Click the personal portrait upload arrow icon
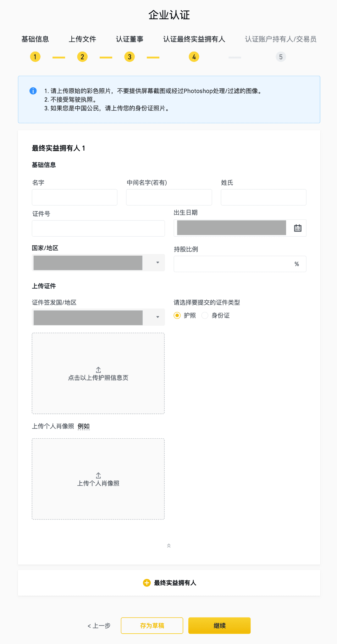Viewport: 337px width, 644px height. coord(98,475)
